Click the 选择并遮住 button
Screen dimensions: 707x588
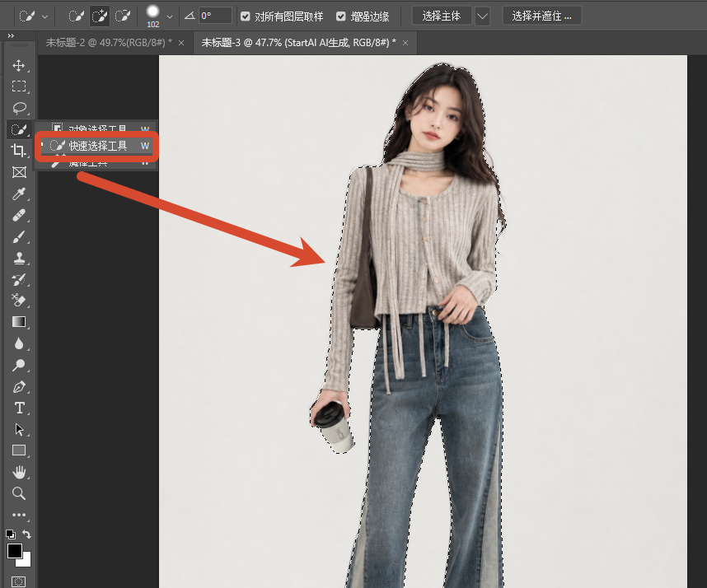542,16
